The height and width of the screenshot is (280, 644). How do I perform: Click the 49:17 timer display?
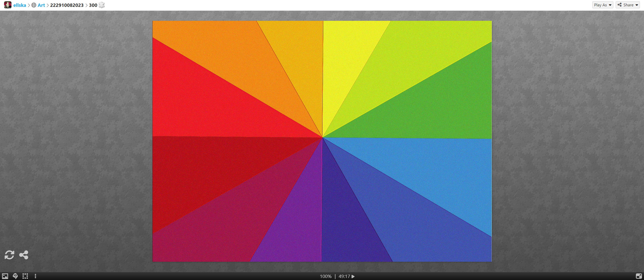pyautogui.click(x=344, y=276)
